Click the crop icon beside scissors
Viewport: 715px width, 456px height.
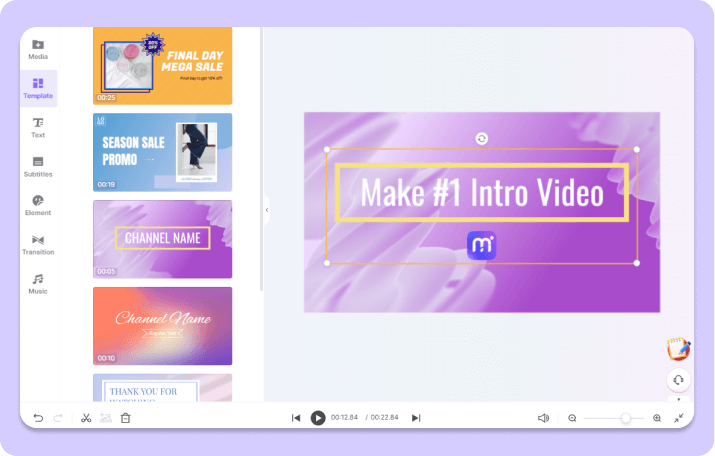[x=106, y=418]
